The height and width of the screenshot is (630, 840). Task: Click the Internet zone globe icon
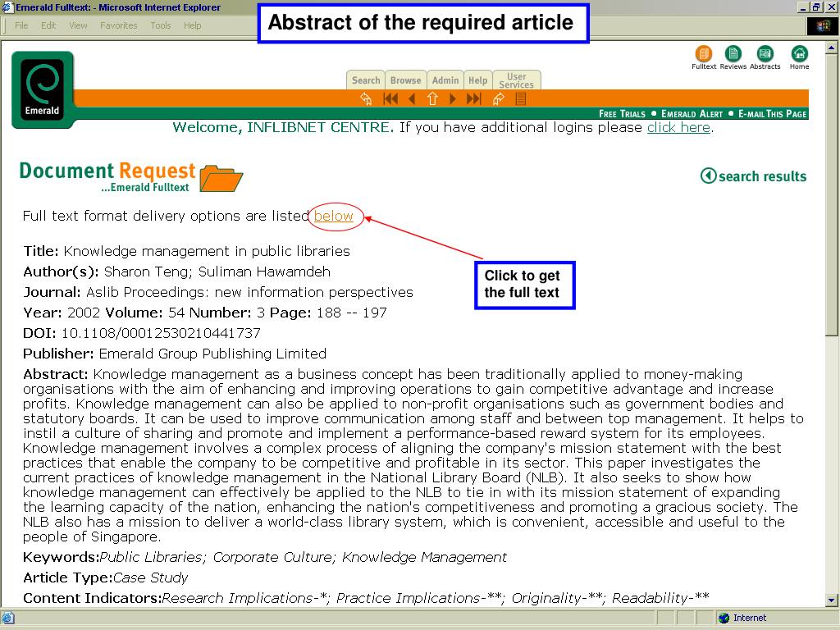tap(724, 618)
